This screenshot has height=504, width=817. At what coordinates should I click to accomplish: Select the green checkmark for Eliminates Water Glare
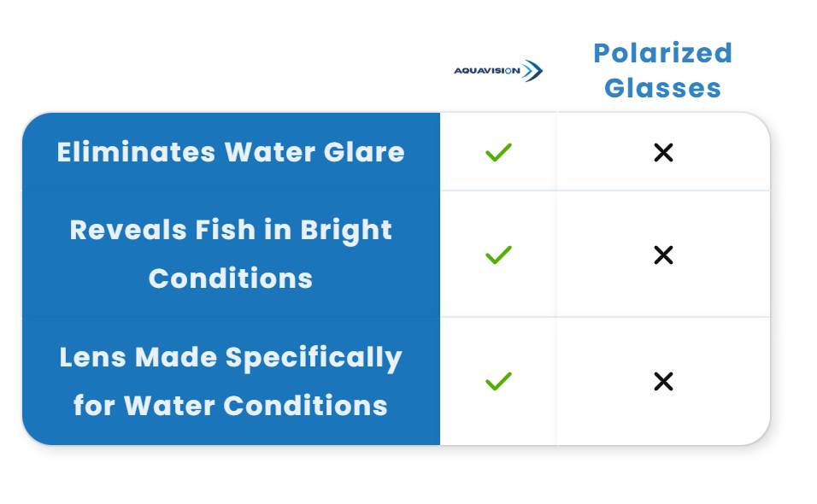(498, 153)
